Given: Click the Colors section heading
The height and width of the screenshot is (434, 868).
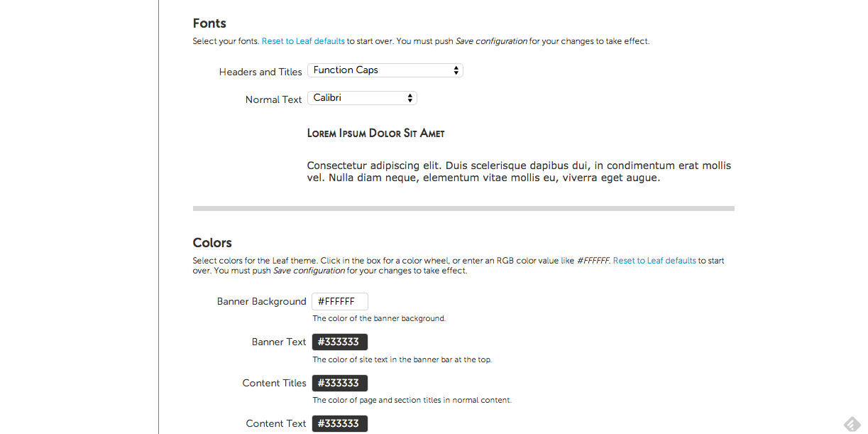Looking at the screenshot, I should point(212,242).
